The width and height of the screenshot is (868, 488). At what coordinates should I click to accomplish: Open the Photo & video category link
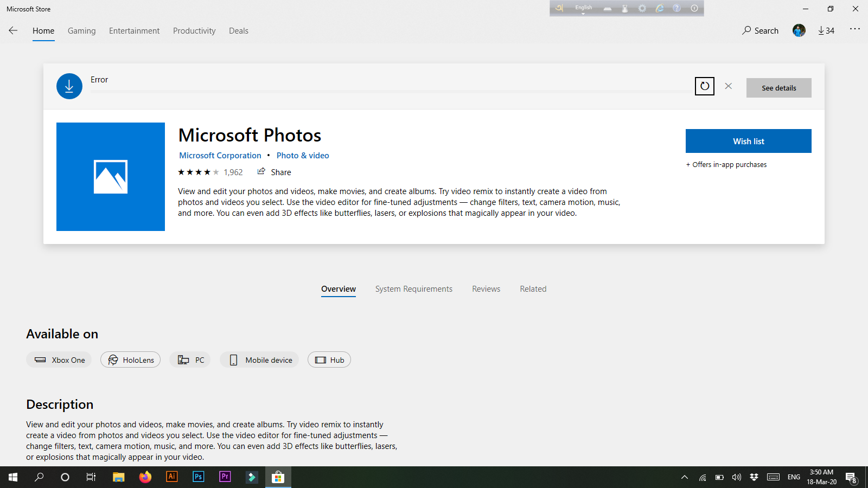pos(303,156)
